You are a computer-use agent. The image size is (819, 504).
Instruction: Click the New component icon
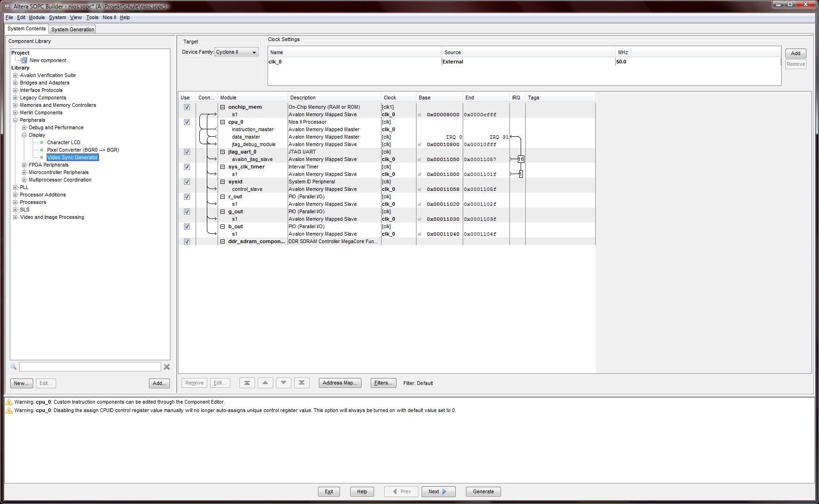(x=24, y=60)
